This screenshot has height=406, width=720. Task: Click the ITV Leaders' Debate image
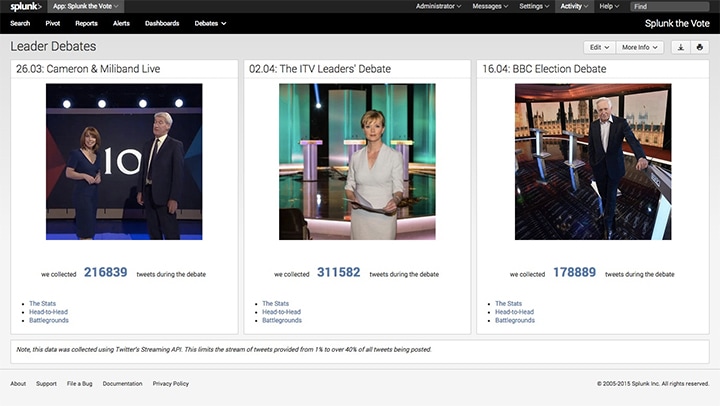(x=357, y=162)
